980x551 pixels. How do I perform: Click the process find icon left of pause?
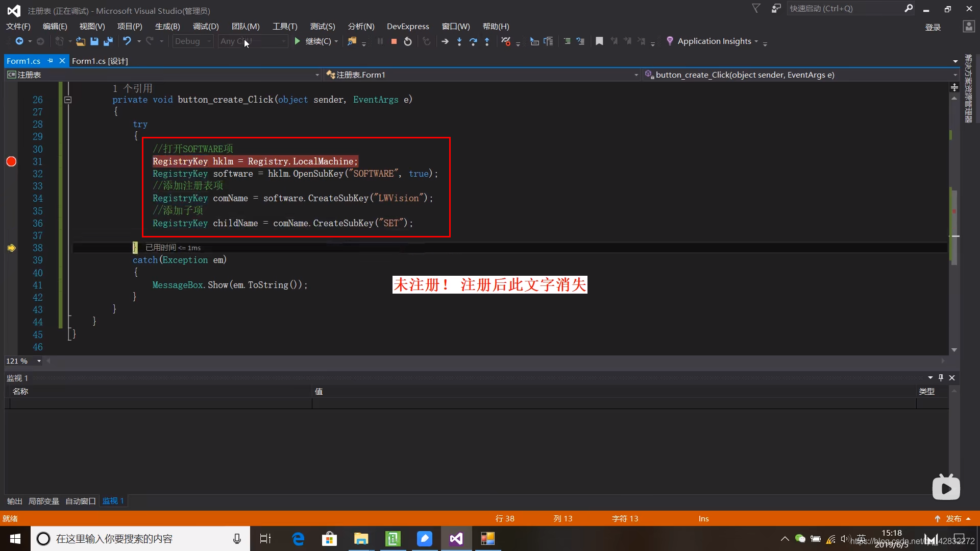click(x=352, y=41)
